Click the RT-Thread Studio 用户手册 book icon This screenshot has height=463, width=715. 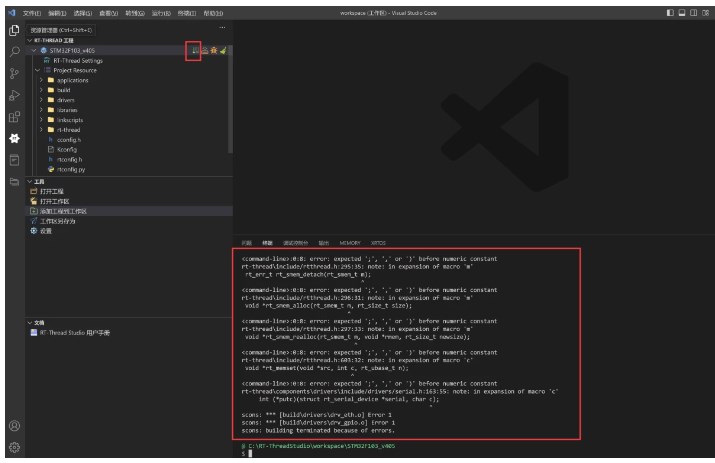point(33,333)
